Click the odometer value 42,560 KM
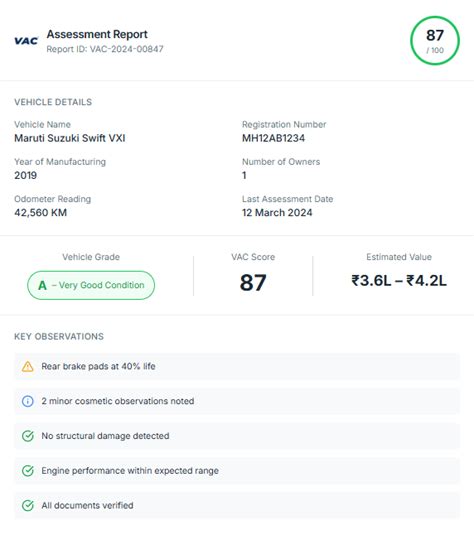Viewport: 474px width, 535px height. click(x=41, y=213)
